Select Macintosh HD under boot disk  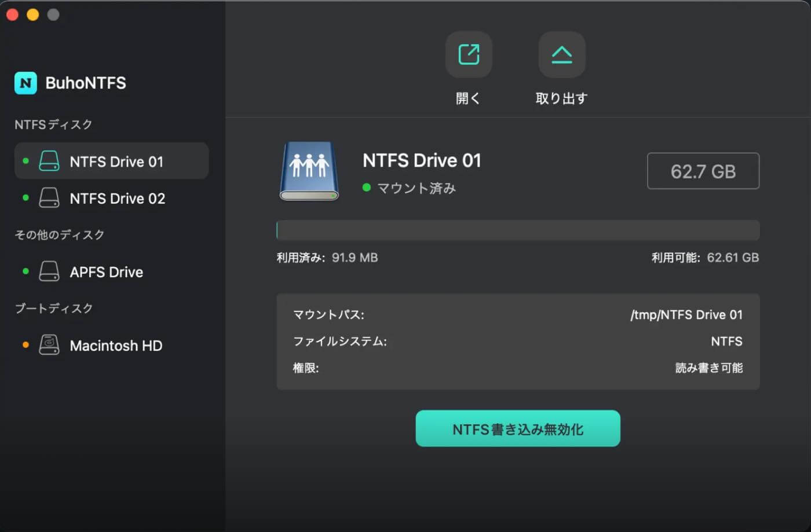[x=116, y=346]
